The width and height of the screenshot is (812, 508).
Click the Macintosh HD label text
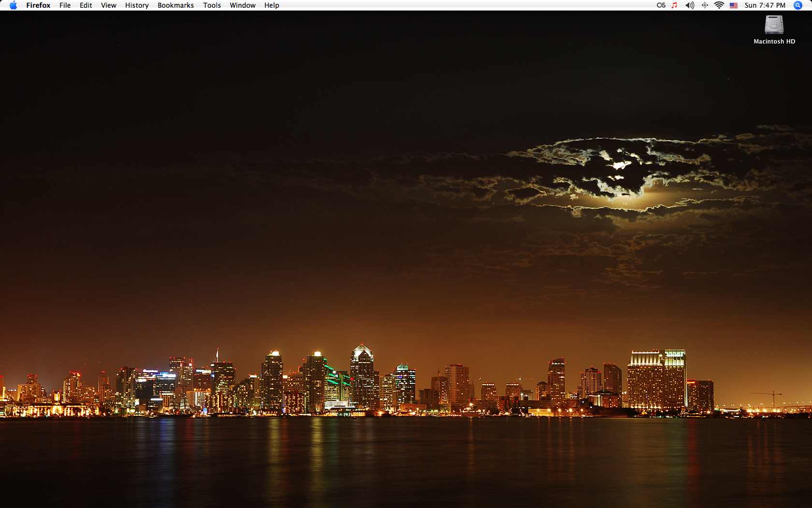tap(774, 42)
